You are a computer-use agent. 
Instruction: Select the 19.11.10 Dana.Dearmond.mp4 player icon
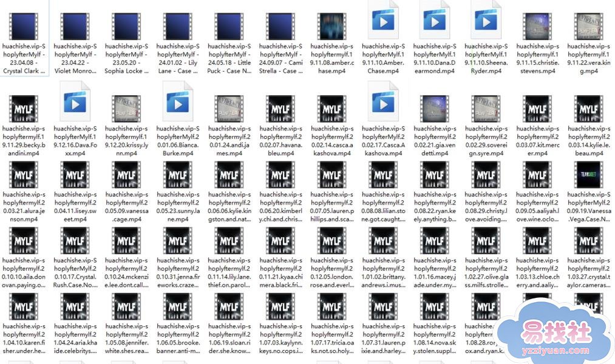[x=435, y=20]
